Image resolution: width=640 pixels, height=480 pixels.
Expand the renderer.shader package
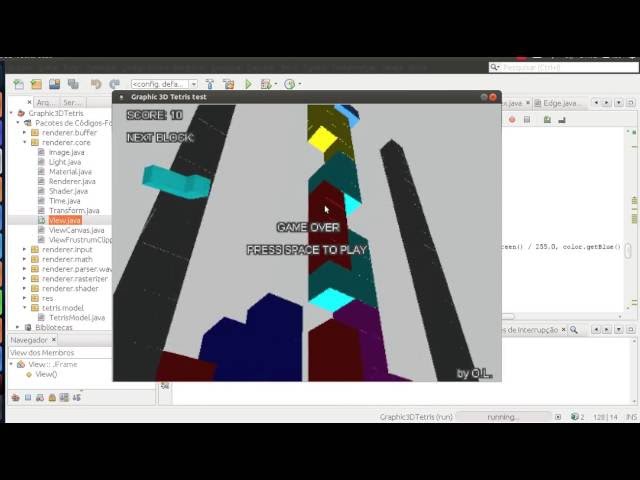point(24,289)
